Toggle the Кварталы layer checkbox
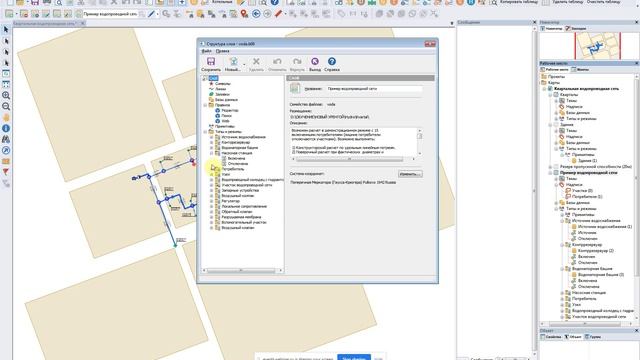Image resolution: width=640 pixels, height=360 pixels. tap(556, 95)
